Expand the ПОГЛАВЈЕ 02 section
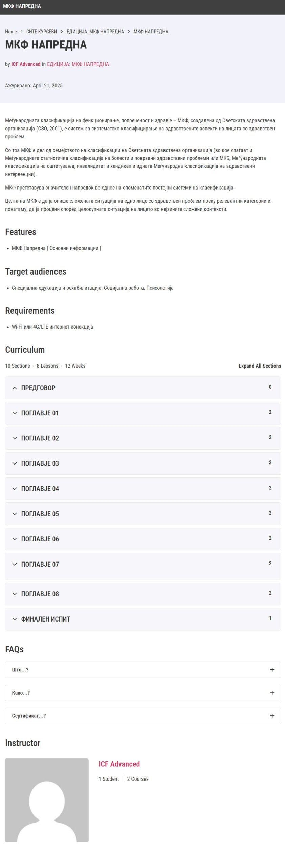Screen dimensions: 285x868 click(40, 438)
